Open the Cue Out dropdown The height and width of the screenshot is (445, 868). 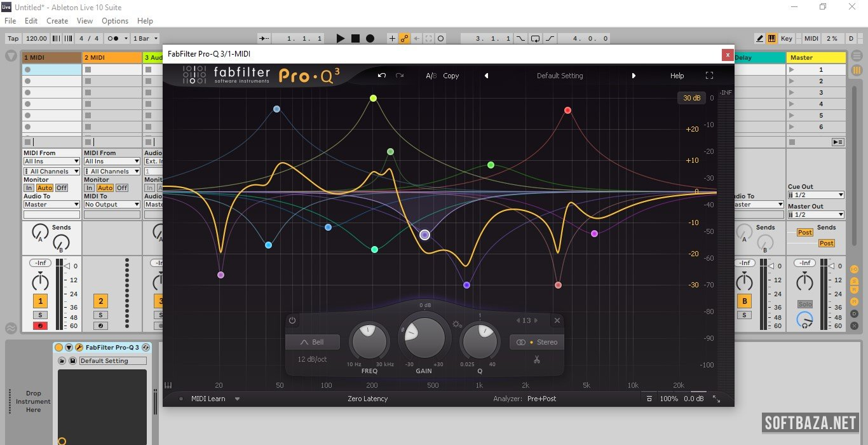(x=816, y=195)
